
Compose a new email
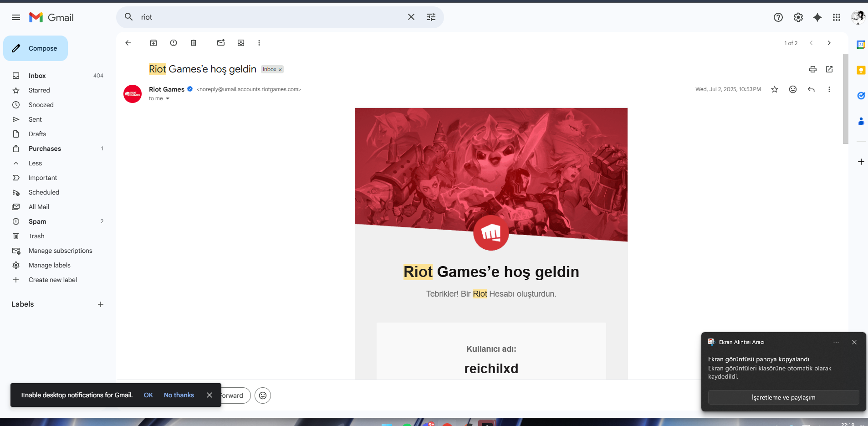pos(36,48)
